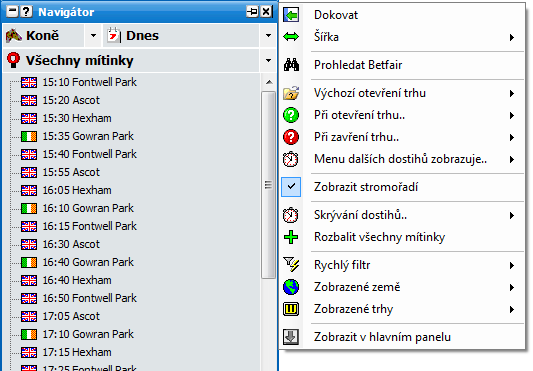Viewport: 533px width, 371px height.
Task: Click the green plus Rozbalit icon
Action: tap(291, 237)
